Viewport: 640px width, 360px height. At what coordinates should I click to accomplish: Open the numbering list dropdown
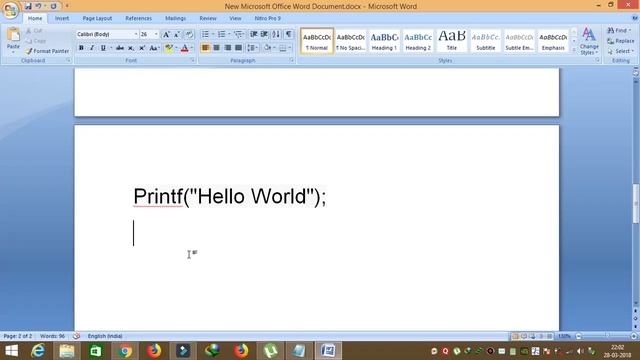pyautogui.click(x=229, y=34)
